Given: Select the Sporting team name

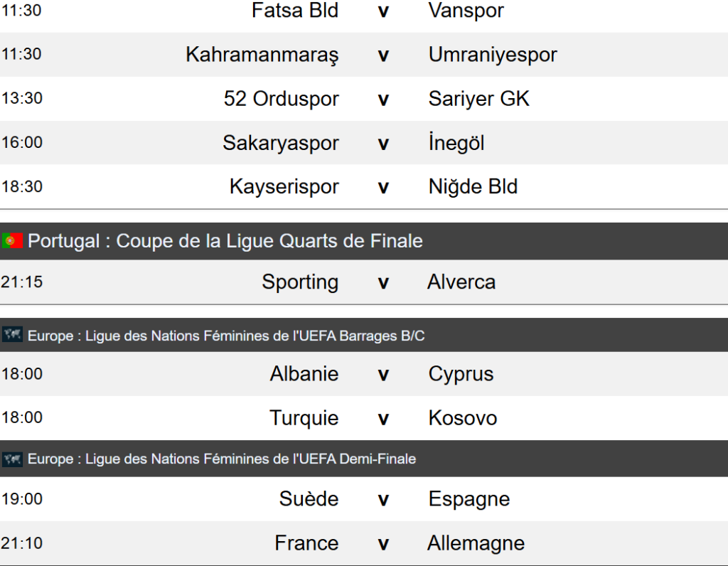Looking at the screenshot, I should (x=300, y=282).
